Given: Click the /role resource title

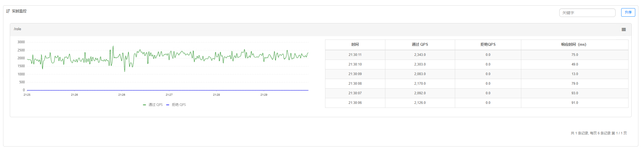Looking at the screenshot, I should click(17, 29).
